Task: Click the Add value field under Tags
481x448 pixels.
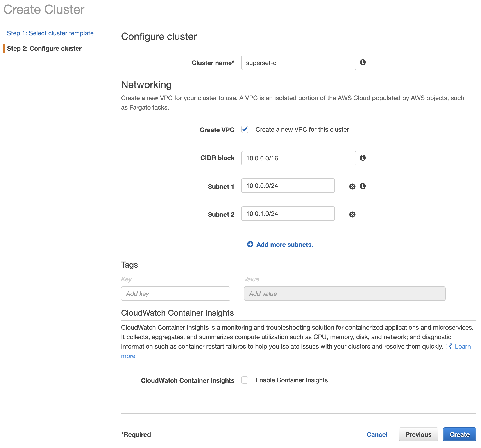Action: click(x=345, y=293)
